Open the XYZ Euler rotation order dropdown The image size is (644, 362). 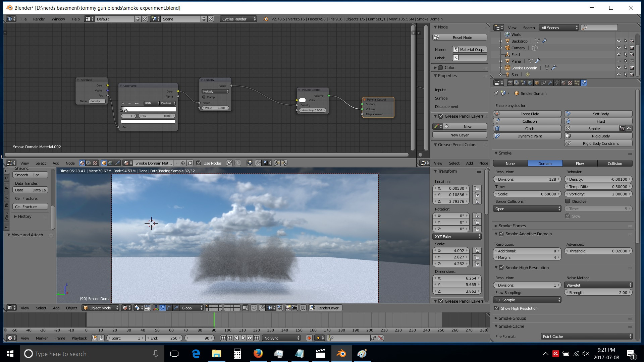pyautogui.click(x=457, y=236)
